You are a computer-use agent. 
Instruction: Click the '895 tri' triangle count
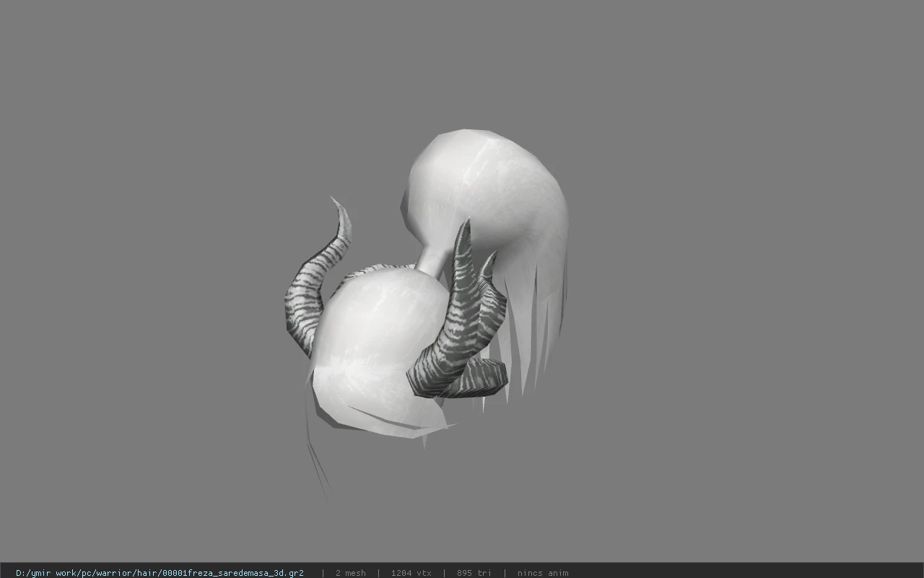click(x=474, y=573)
